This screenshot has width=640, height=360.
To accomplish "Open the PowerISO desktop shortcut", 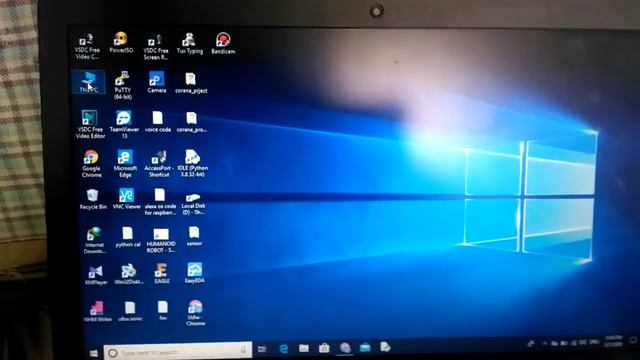I will (121, 43).
